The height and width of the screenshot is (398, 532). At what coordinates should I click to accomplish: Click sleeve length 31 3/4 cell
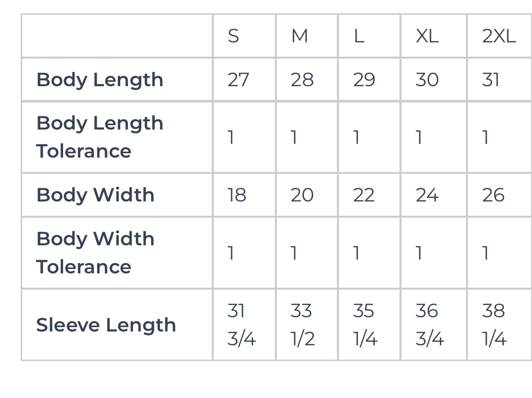coord(241,325)
